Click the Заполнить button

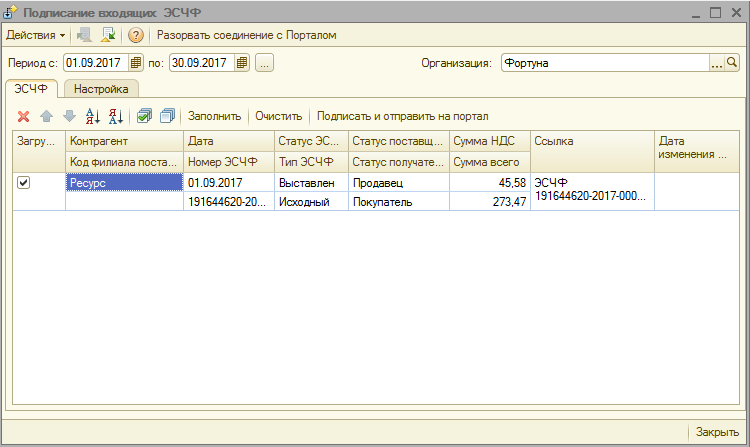click(214, 116)
